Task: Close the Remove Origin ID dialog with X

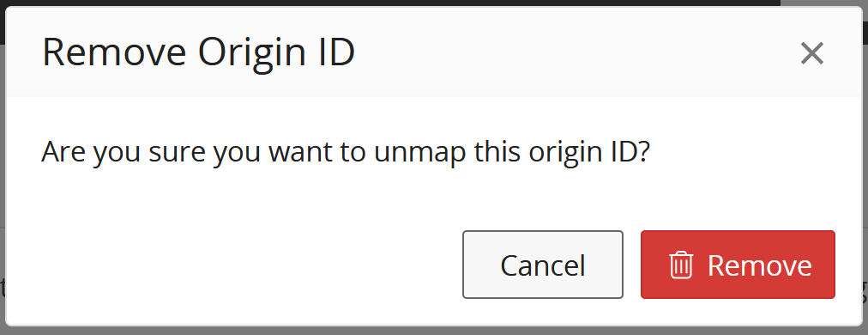Action: 812,53
